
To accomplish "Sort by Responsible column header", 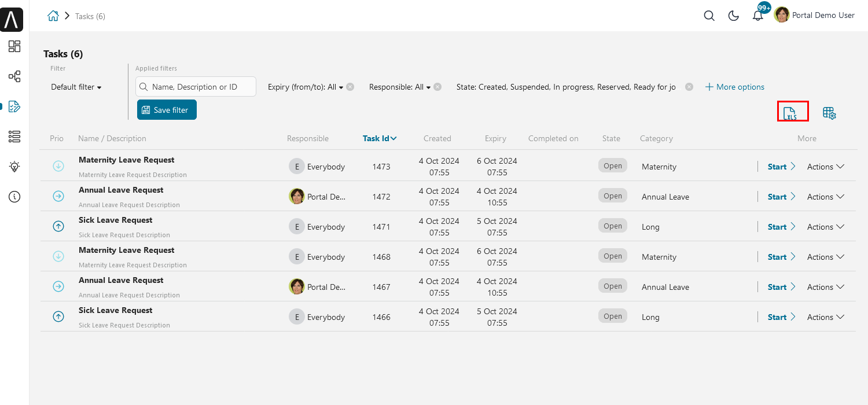I will tap(308, 138).
